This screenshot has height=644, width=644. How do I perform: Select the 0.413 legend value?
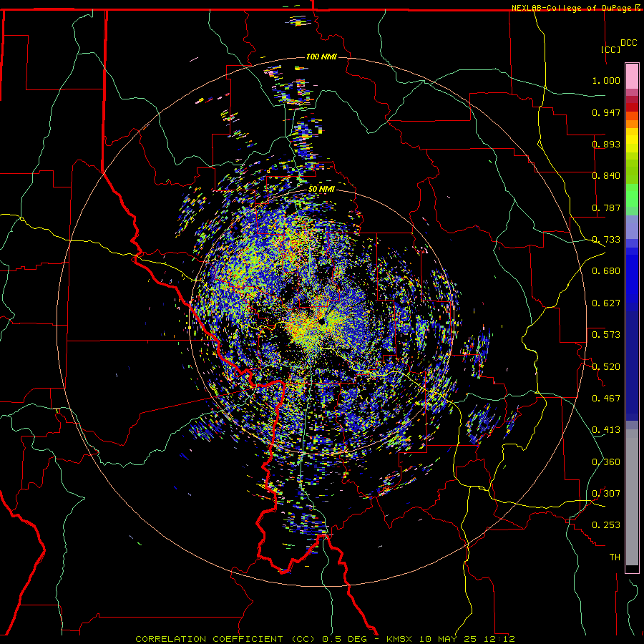(606, 430)
